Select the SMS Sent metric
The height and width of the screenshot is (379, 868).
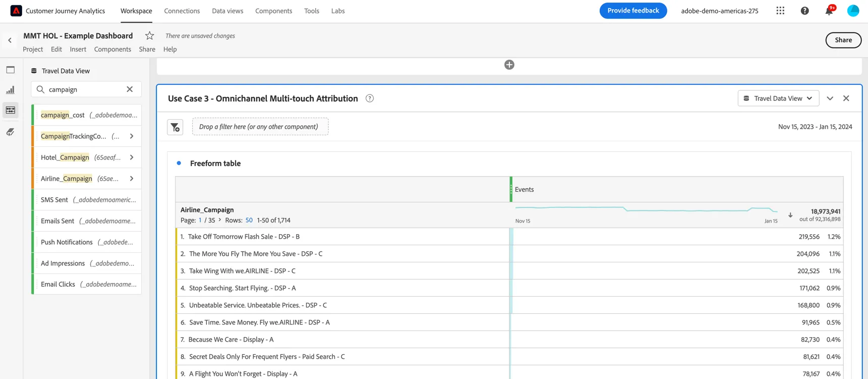87,200
